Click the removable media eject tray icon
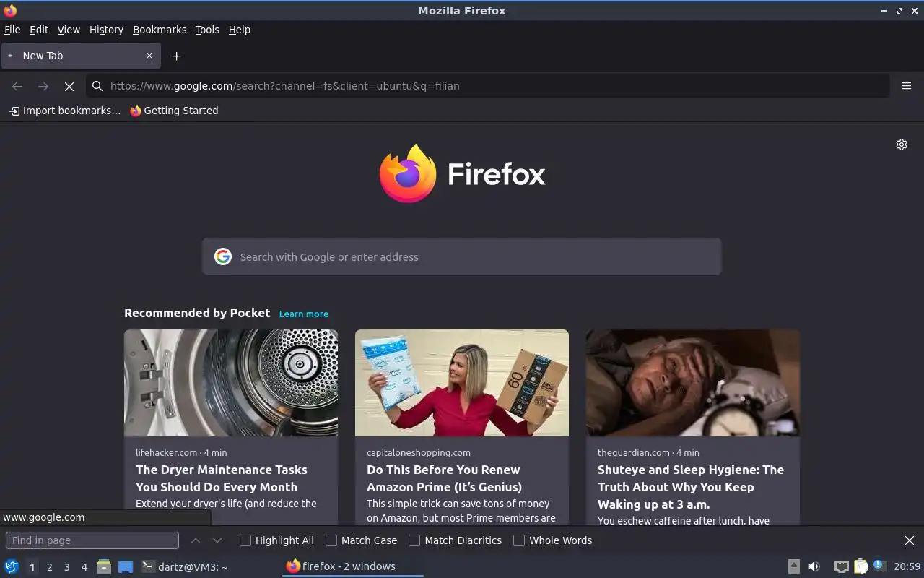This screenshot has height=578, width=924. click(793, 566)
